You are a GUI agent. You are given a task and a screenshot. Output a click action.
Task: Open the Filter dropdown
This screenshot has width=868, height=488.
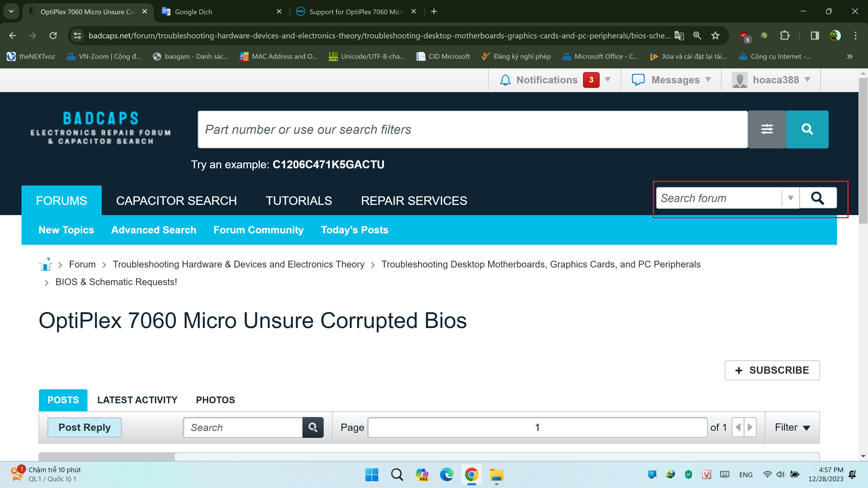point(792,427)
